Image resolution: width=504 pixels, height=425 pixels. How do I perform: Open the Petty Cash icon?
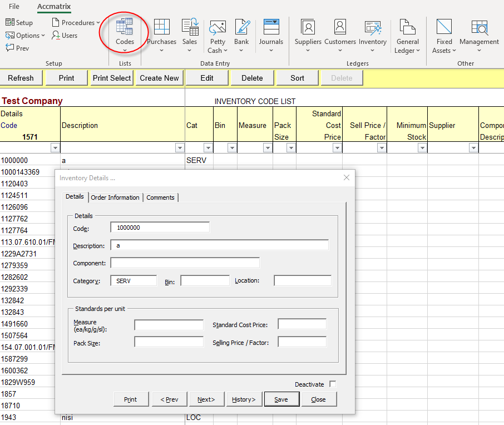click(217, 33)
